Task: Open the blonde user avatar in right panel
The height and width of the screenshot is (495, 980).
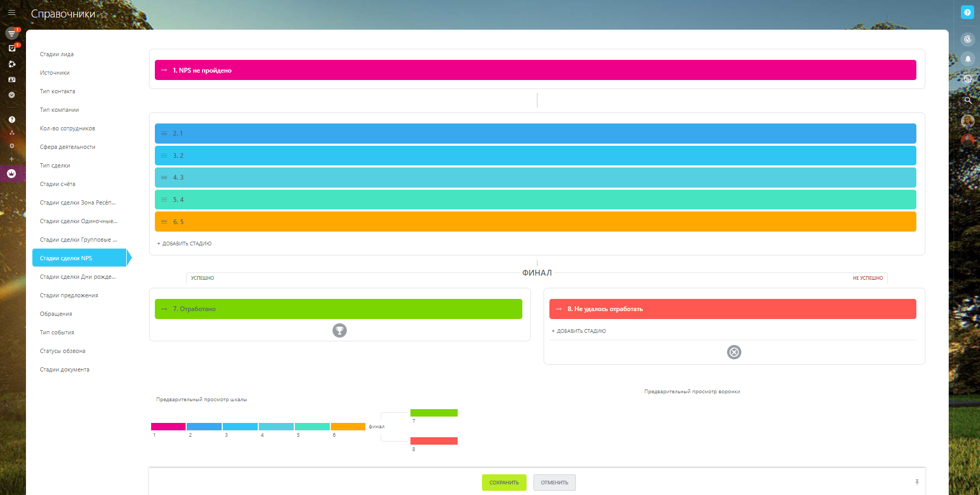Action: pyautogui.click(x=968, y=121)
